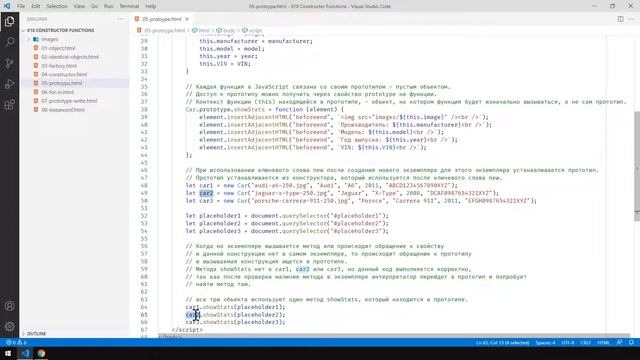
Task: Open the Help menu
Action: coord(151,6)
